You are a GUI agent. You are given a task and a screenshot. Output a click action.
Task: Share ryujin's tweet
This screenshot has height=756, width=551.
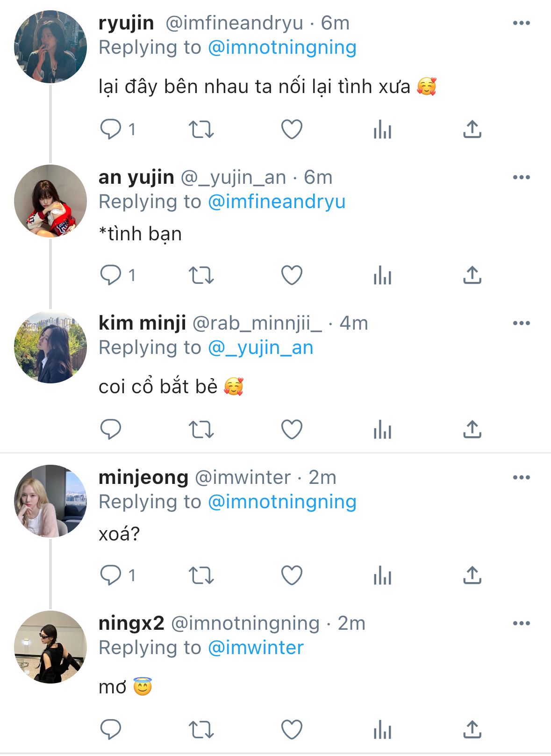[472, 130]
